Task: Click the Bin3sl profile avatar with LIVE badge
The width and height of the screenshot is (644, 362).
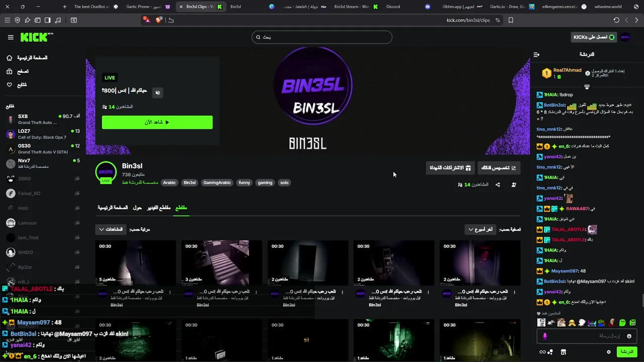Action: [106, 172]
